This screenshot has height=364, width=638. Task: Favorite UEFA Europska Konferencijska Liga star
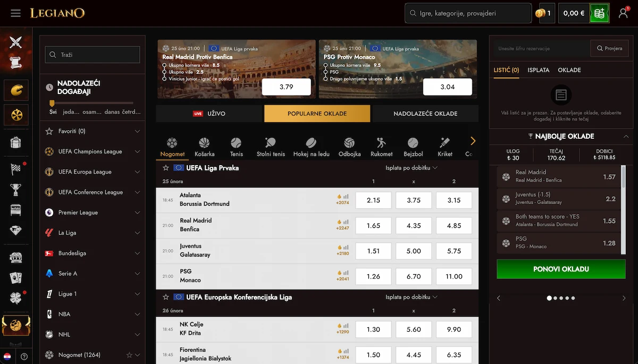coord(166,297)
